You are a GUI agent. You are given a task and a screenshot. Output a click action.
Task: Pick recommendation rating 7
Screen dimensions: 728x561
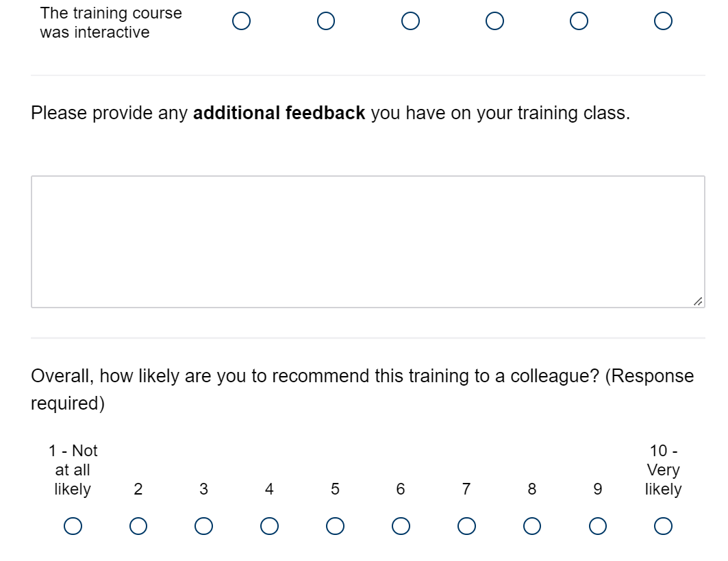466,526
